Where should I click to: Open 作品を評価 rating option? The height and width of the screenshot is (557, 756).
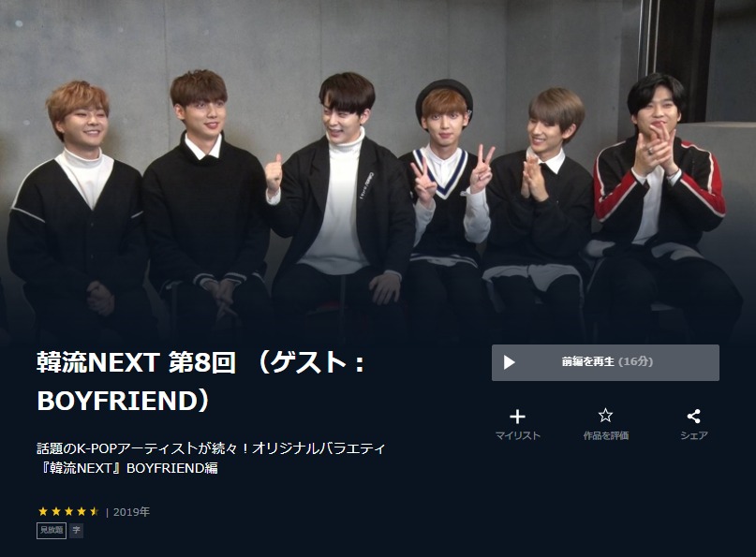click(605, 435)
